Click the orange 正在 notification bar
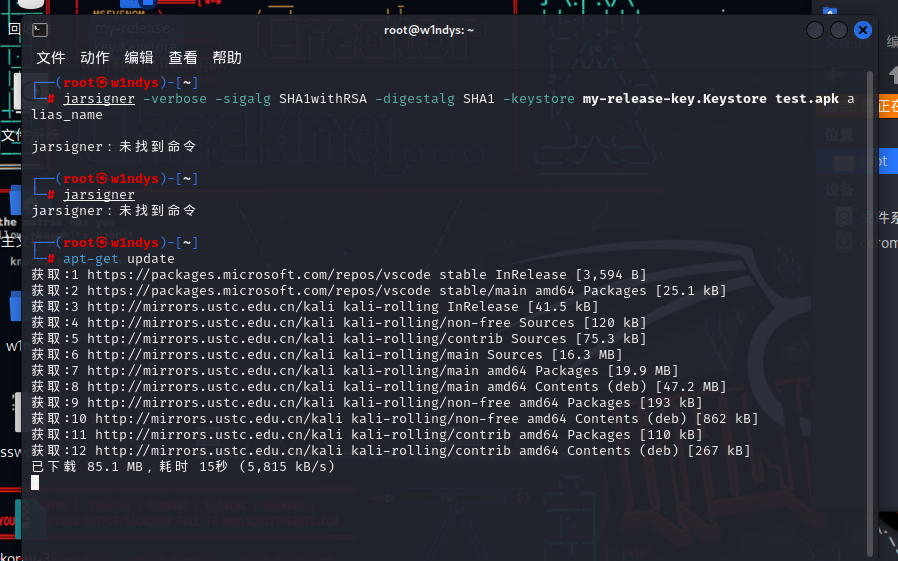898x561 pixels. [x=887, y=106]
